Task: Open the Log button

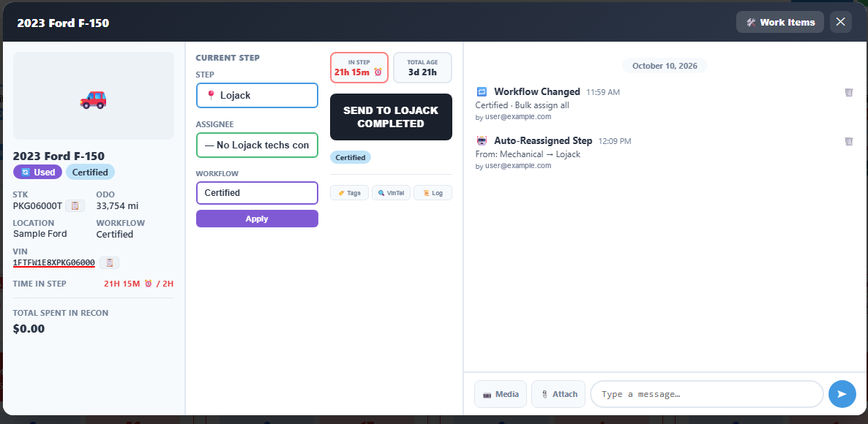Action: pos(433,193)
